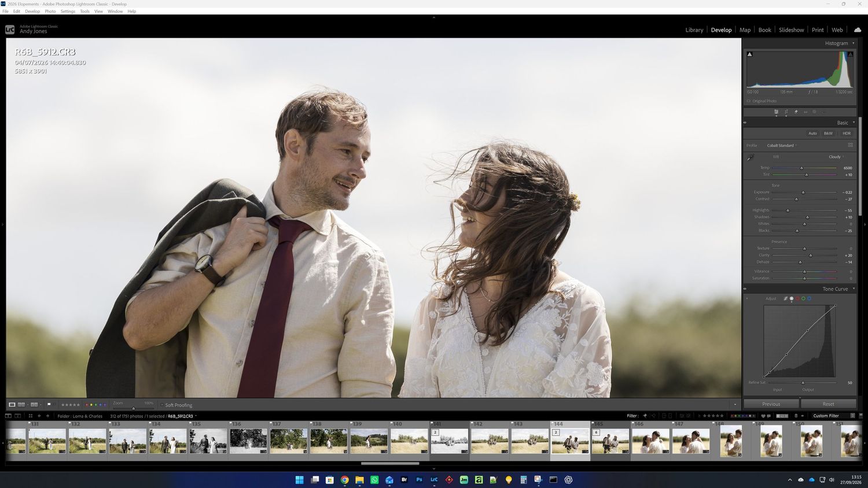
Task: Open Google Chrome from taskbar
Action: point(344,480)
